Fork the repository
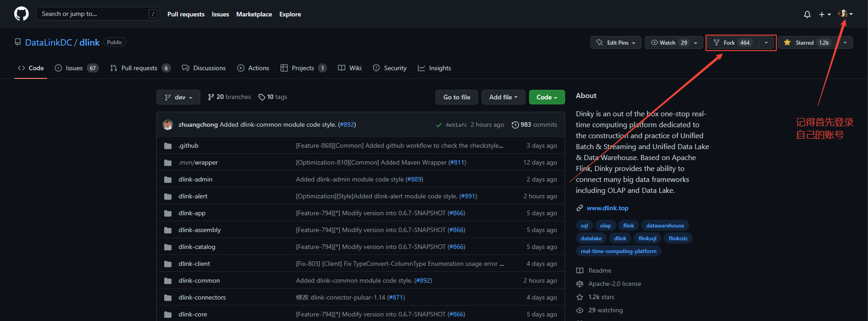 tap(733, 42)
